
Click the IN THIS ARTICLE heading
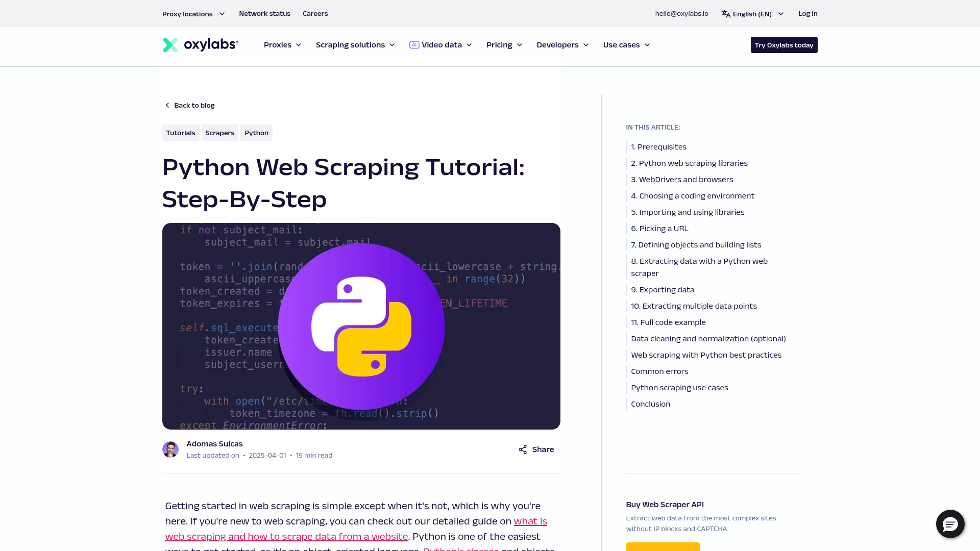coord(653,128)
